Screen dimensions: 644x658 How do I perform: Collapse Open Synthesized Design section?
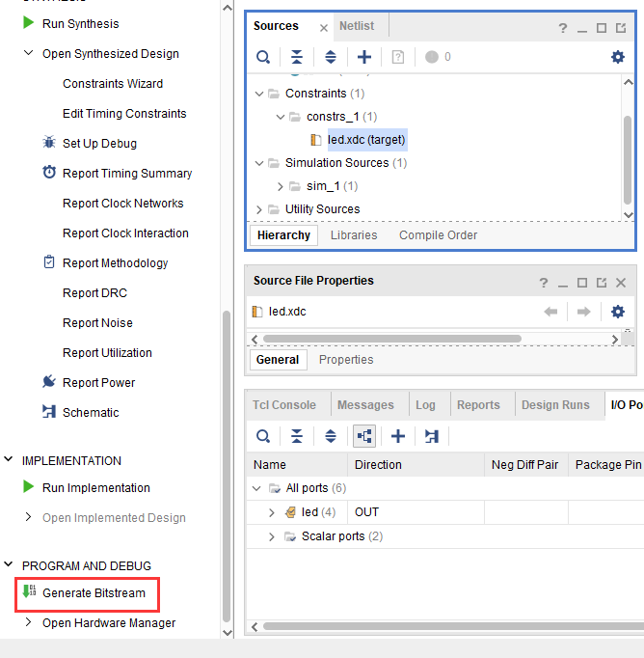point(29,53)
